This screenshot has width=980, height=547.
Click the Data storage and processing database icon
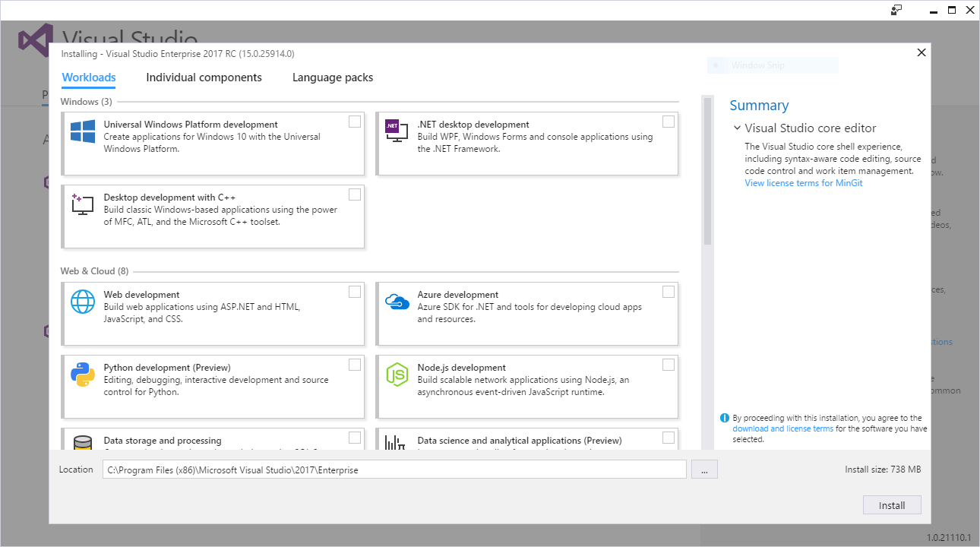coord(83,442)
